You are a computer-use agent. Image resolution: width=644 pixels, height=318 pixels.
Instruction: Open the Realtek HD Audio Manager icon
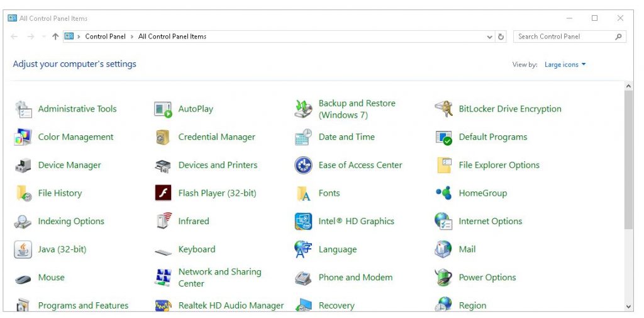(x=163, y=305)
